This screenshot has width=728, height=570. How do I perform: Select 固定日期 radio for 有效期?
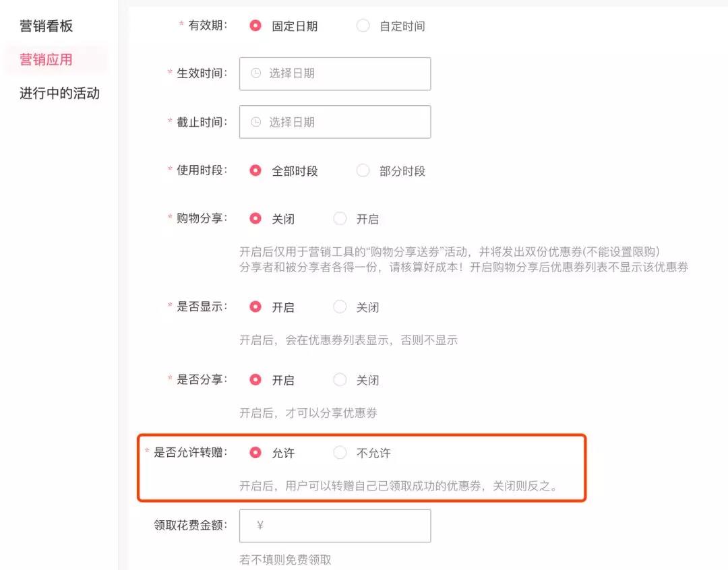[255, 26]
